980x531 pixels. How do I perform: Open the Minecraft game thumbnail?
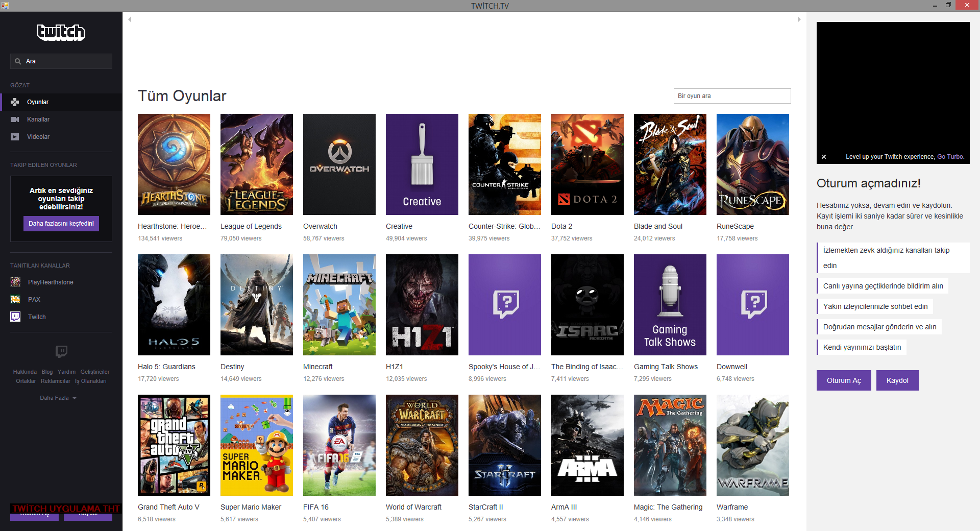click(x=339, y=305)
